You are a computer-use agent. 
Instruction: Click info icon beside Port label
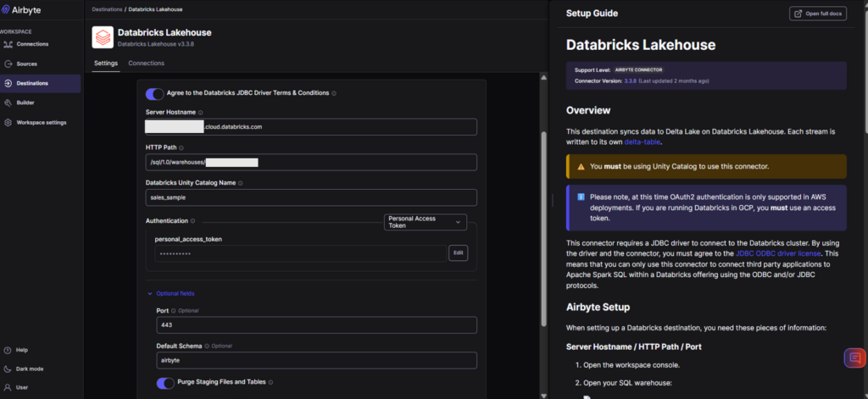point(174,310)
